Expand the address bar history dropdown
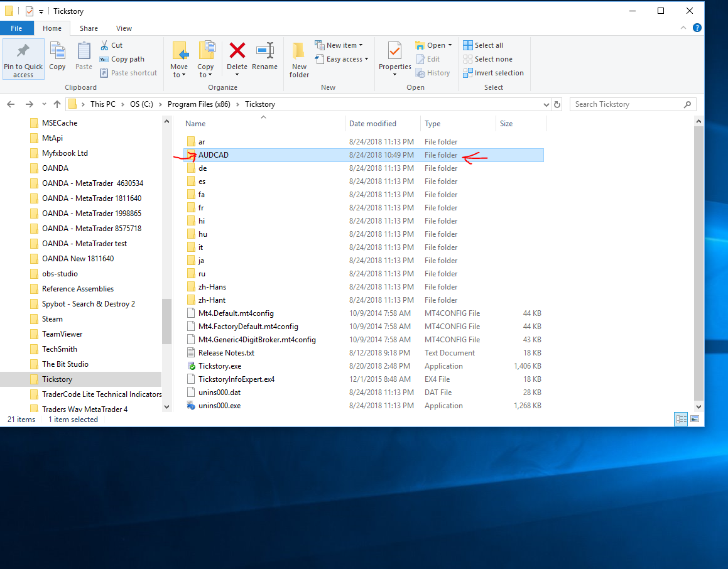Image resolution: width=728 pixels, height=569 pixels. click(x=546, y=104)
